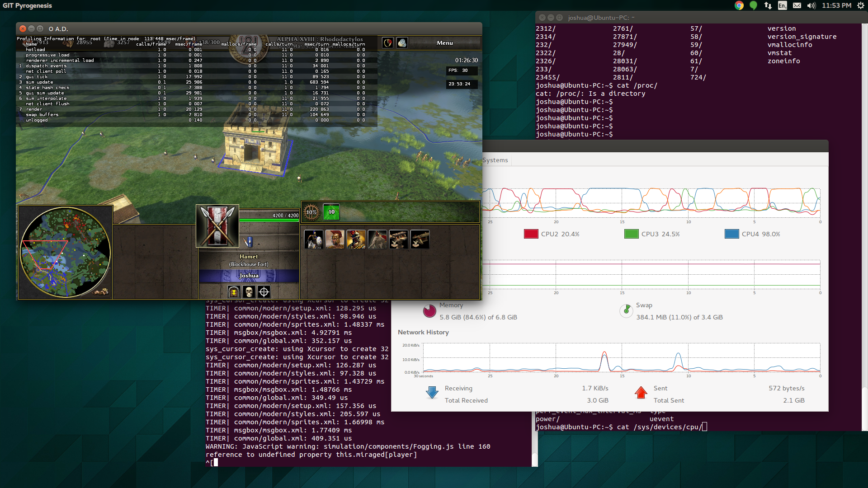Click the Hamet (Blockhouse Fort) name label
Viewport: 868px width, 488px height.
249,260
